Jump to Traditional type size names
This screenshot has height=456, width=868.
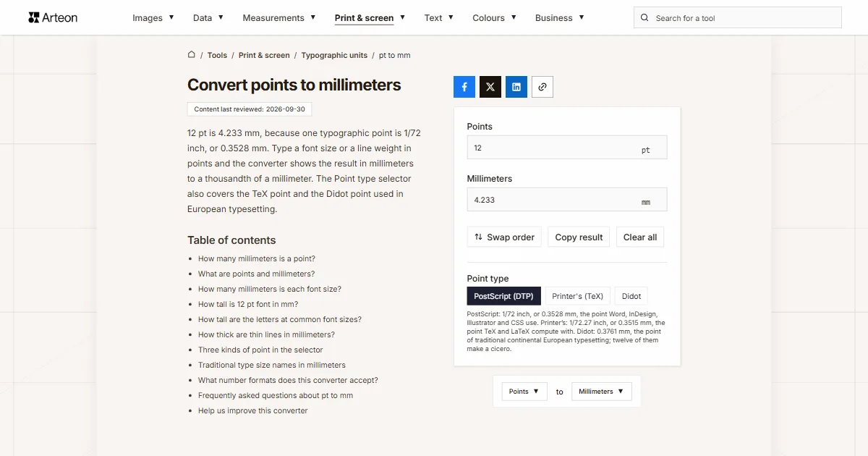tap(272, 365)
